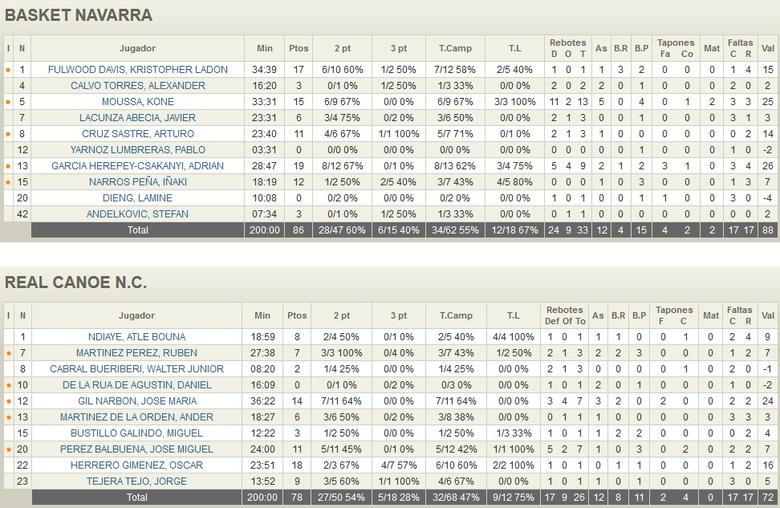Click the Basket Navarra team heading
Screen dimensions: 780x508
click(79, 15)
